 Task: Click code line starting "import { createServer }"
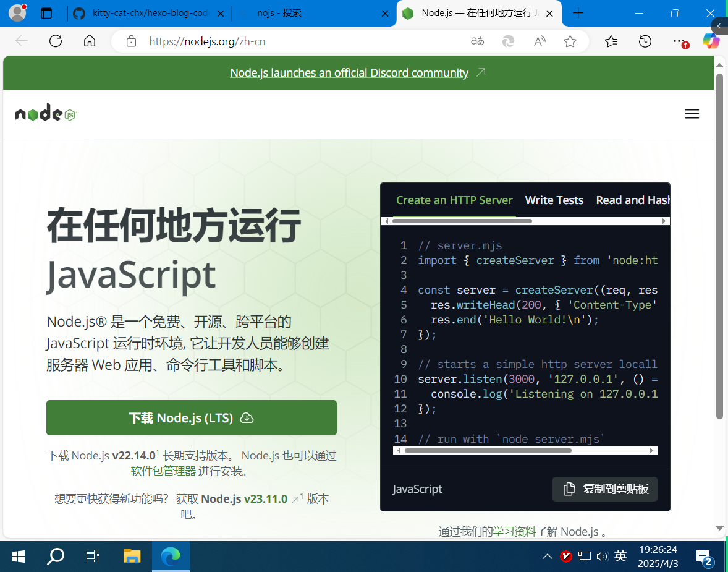pyautogui.click(x=538, y=260)
